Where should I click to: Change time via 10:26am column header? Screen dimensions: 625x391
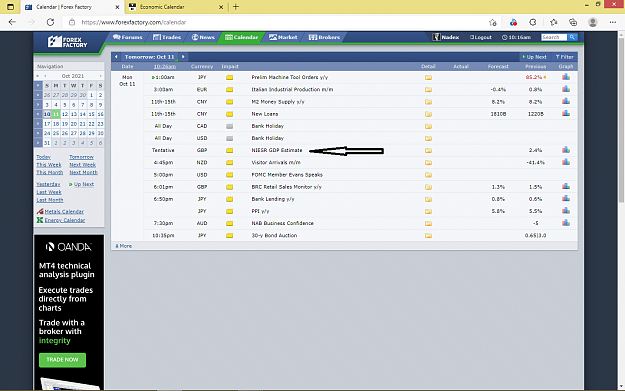click(x=165, y=67)
